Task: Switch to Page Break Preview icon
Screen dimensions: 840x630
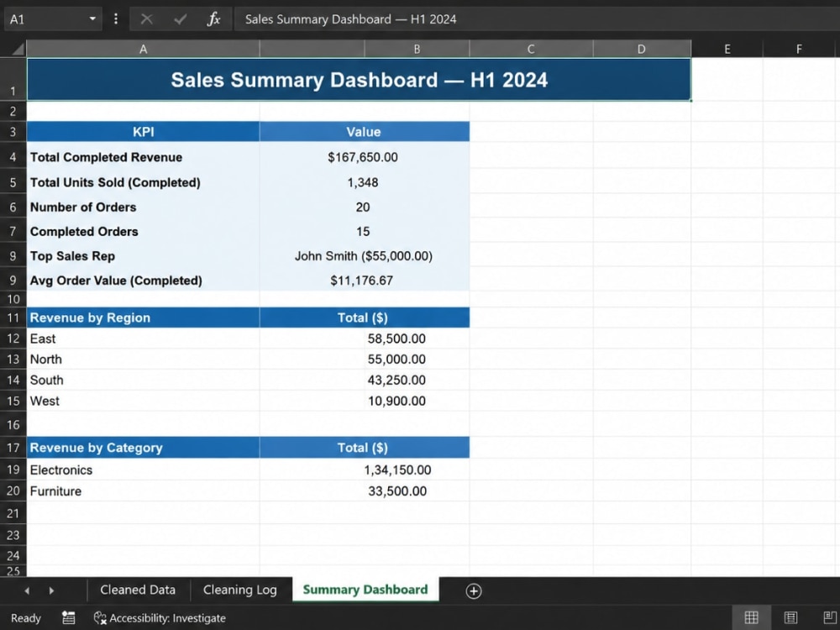Action: click(829, 617)
